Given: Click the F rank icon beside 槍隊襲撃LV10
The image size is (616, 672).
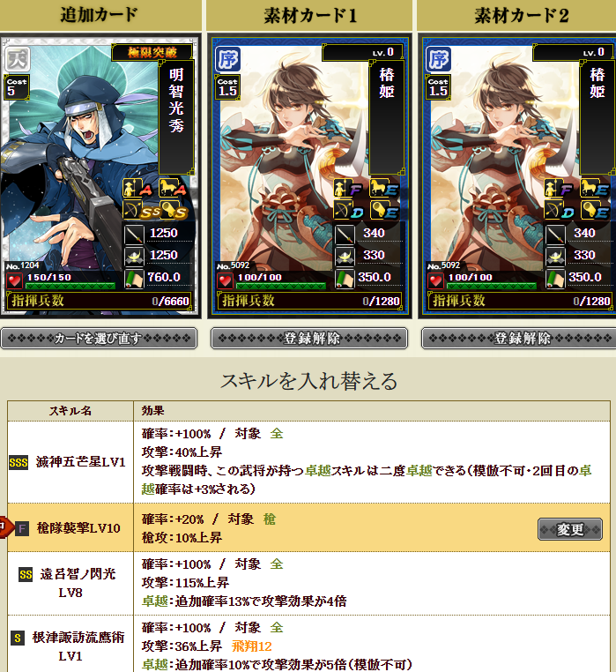Looking at the screenshot, I should (x=22, y=529).
